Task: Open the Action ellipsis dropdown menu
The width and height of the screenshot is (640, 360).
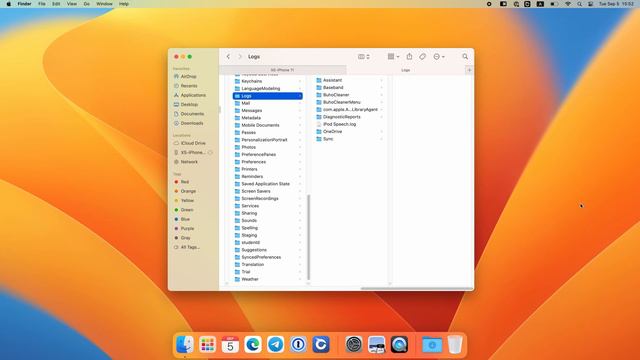Action: [439, 57]
